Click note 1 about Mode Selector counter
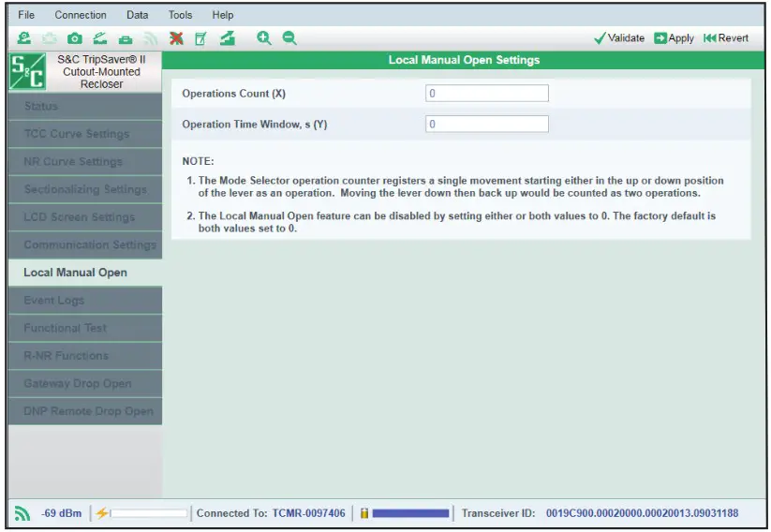 455,186
